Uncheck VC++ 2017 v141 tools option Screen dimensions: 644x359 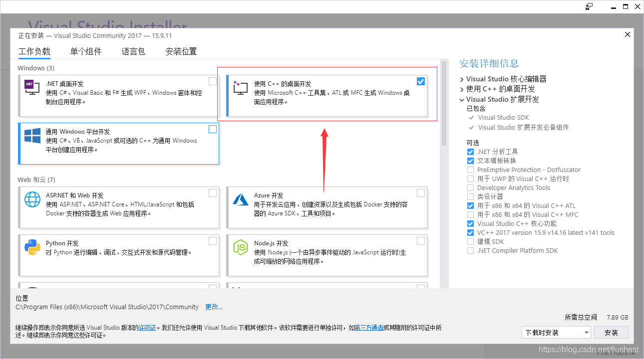pyautogui.click(x=470, y=232)
